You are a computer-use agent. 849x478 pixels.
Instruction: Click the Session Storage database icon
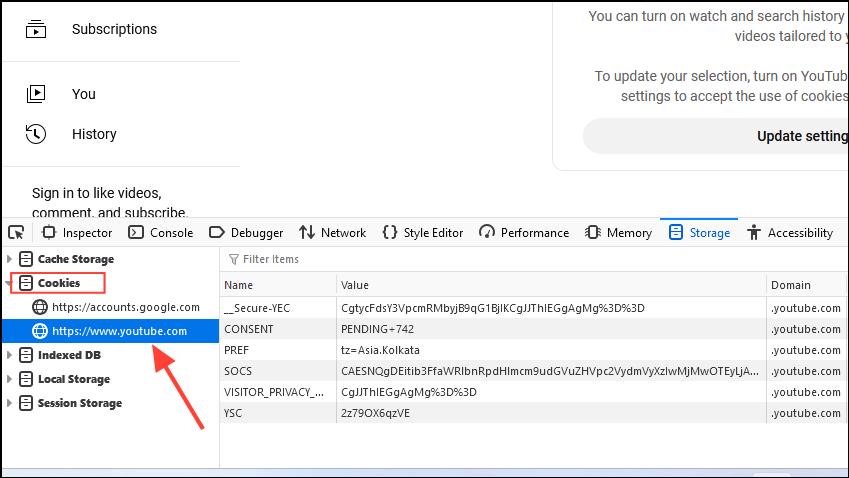[25, 403]
